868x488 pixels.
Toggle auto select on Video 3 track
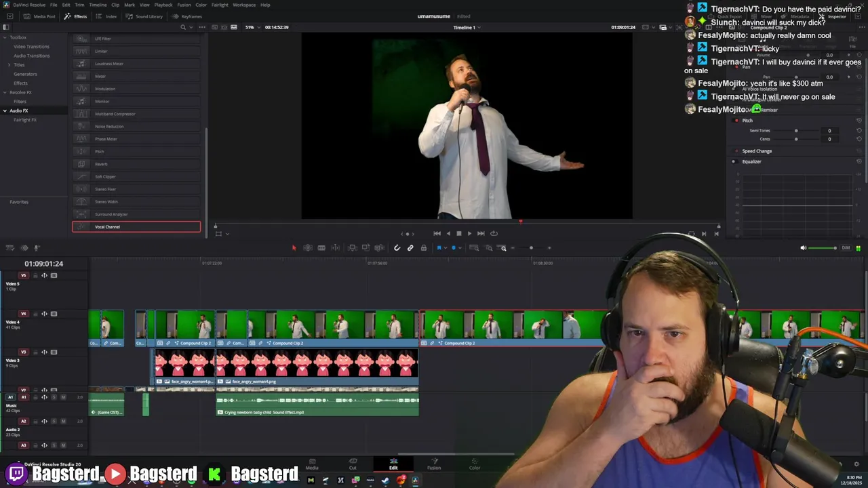[45, 352]
